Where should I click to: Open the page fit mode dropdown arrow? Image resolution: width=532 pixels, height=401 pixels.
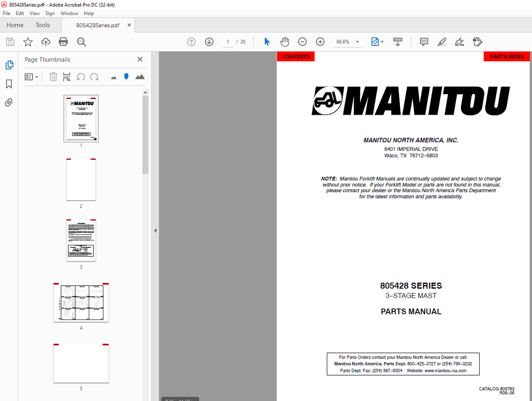(x=381, y=42)
